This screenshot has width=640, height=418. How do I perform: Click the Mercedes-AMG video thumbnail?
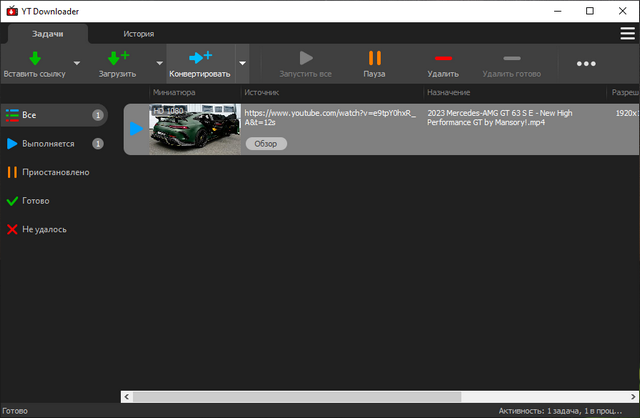coord(194,129)
